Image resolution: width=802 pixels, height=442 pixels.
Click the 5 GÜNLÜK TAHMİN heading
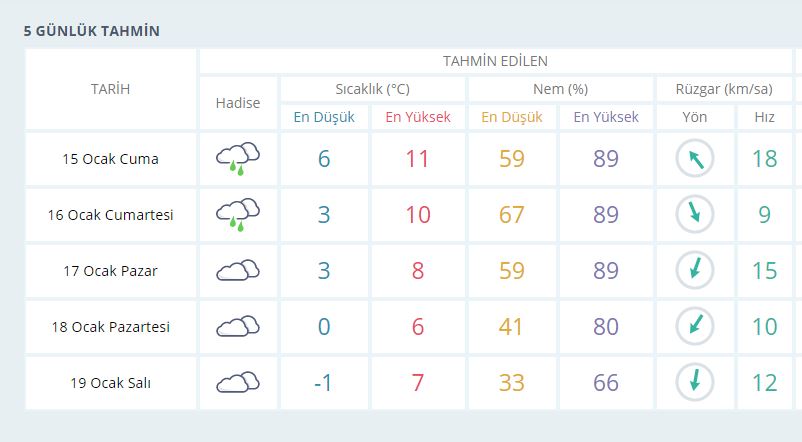pos(92,31)
